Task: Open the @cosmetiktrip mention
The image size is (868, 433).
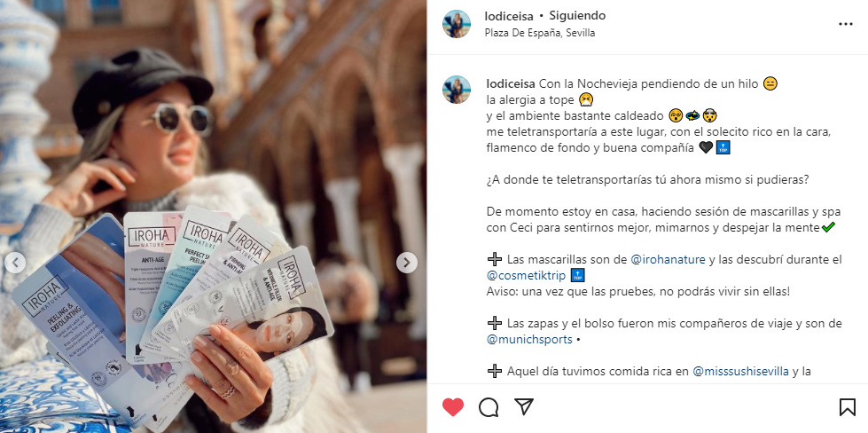Action: coord(527,275)
